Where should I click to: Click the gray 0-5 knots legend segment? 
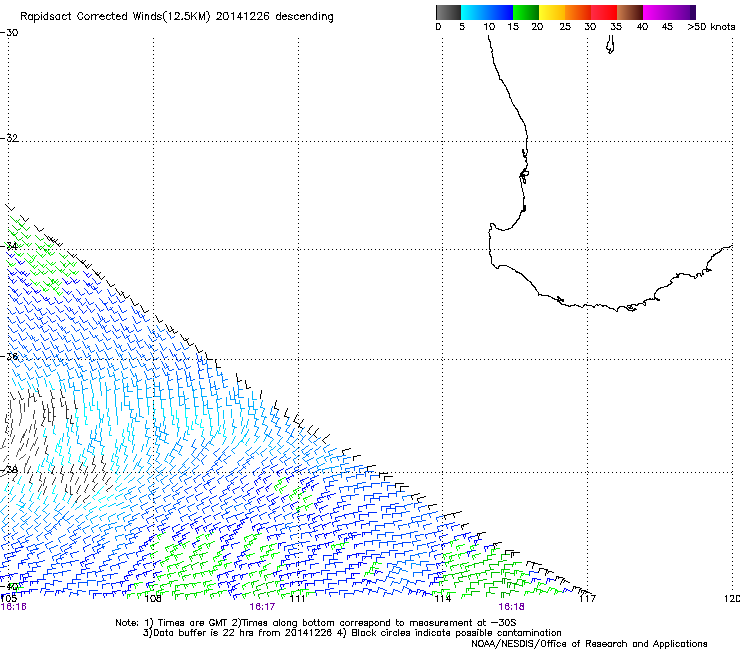click(x=448, y=12)
